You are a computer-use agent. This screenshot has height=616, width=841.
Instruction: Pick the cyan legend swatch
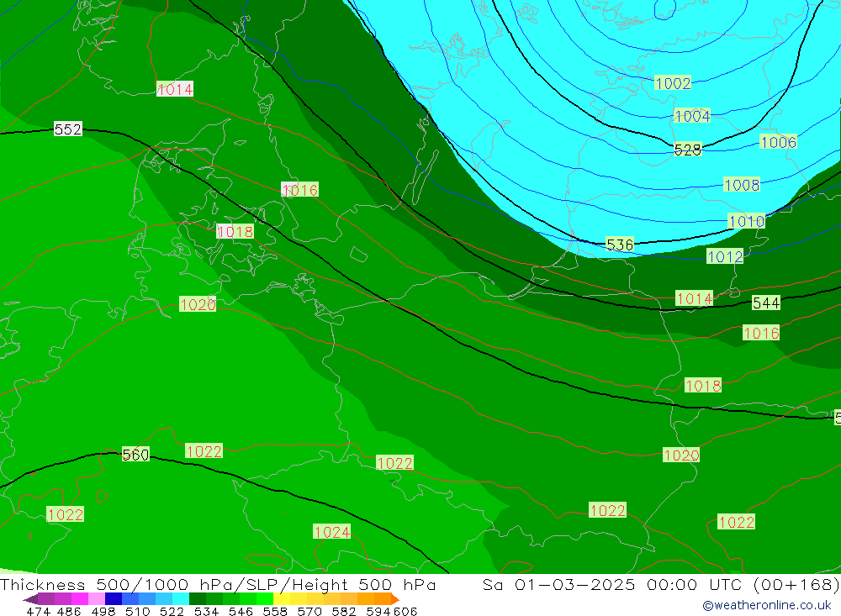click(181, 599)
